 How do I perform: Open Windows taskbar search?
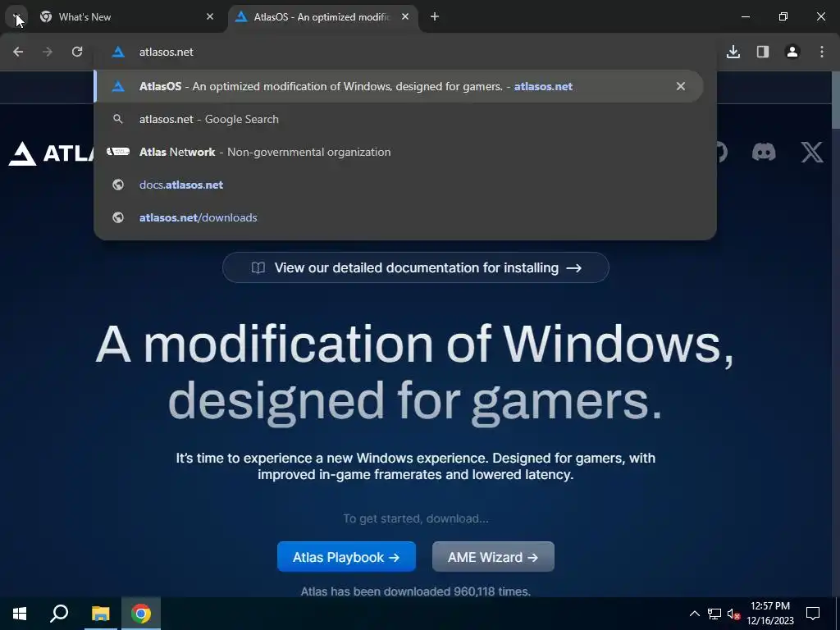coord(59,614)
